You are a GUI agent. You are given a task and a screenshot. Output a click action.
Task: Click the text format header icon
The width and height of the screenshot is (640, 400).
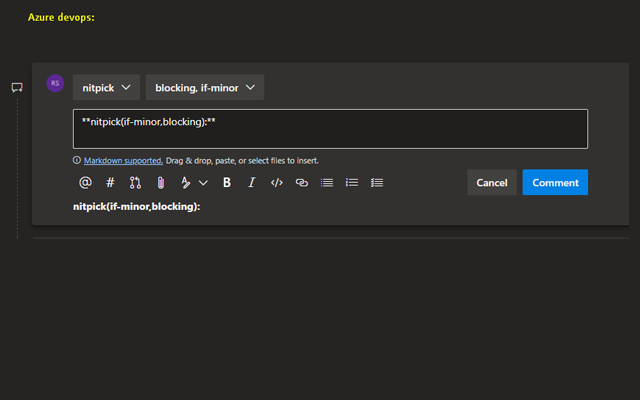[x=185, y=182]
